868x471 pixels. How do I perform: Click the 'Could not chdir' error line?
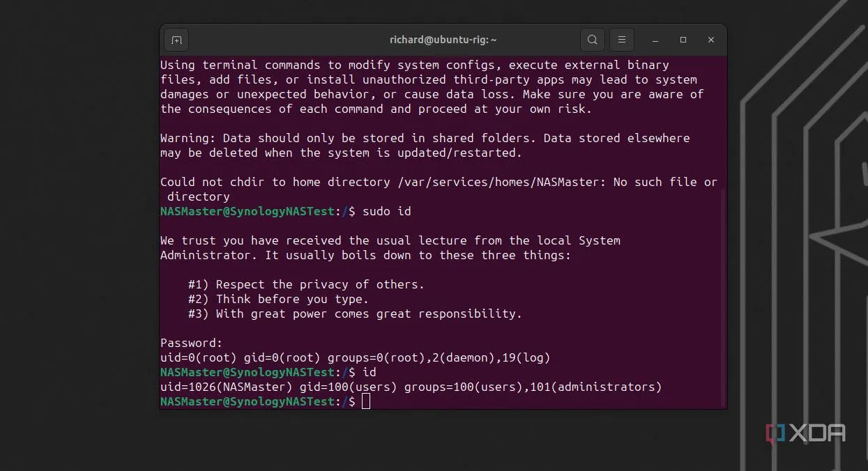point(439,182)
